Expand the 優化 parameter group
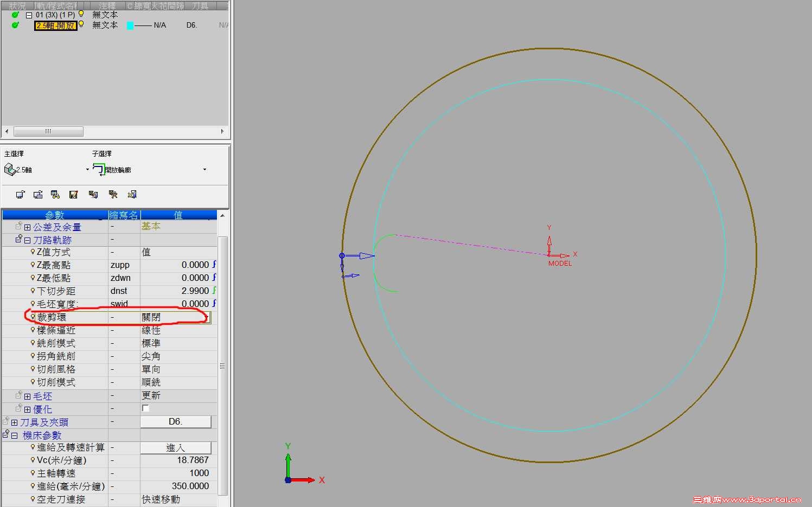This screenshot has height=507, width=812. click(x=27, y=410)
